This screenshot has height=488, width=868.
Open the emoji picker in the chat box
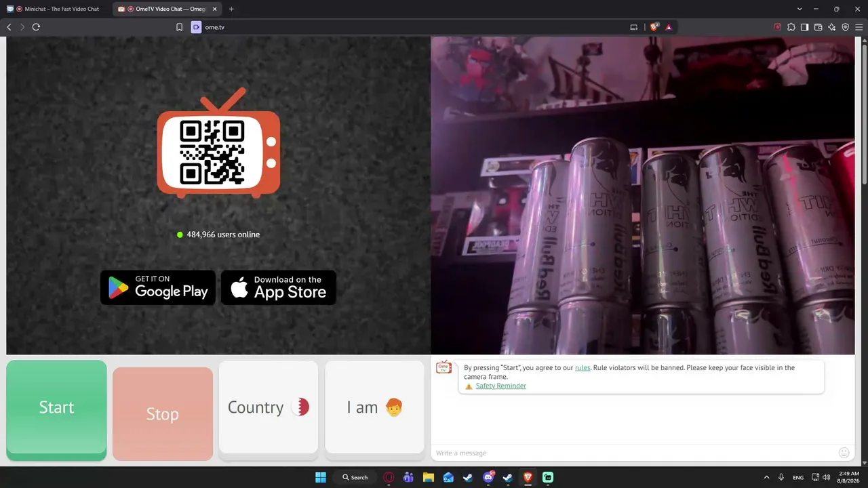[844, 453]
